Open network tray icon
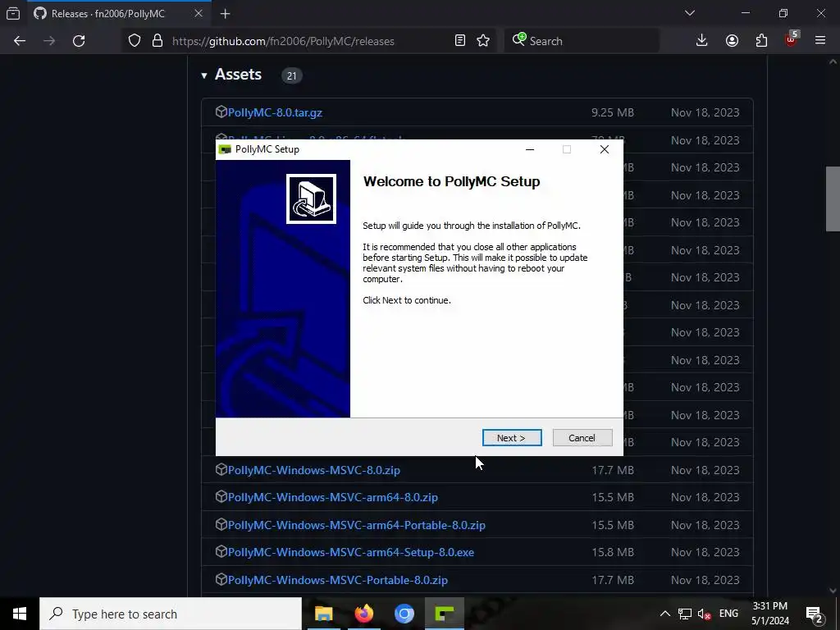This screenshot has height=630, width=840. pos(685,614)
